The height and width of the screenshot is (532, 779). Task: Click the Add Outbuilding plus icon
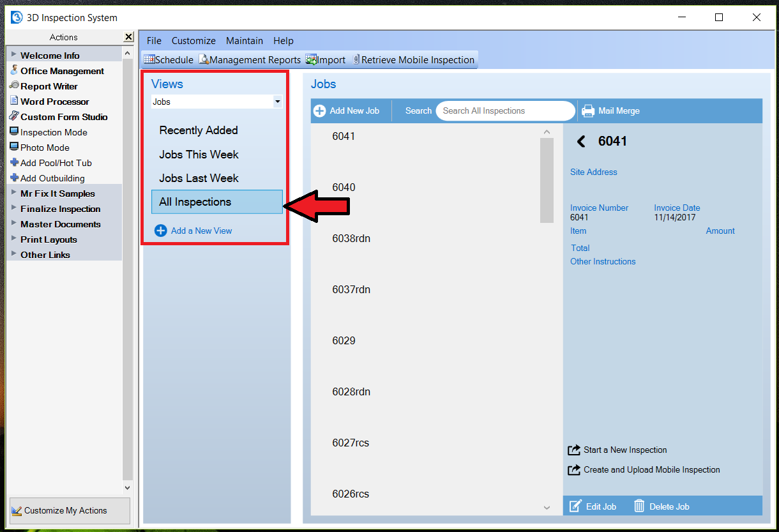(x=14, y=178)
